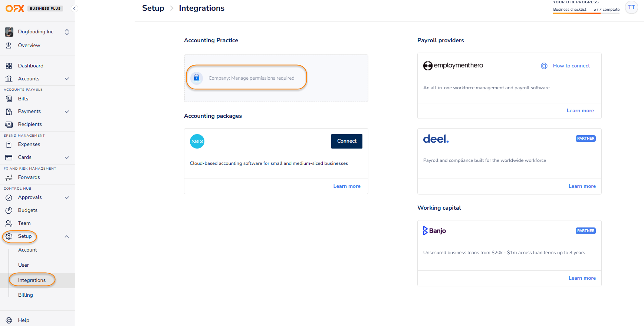Expand the Accounts menu chevron
644x326 pixels.
coord(67,79)
